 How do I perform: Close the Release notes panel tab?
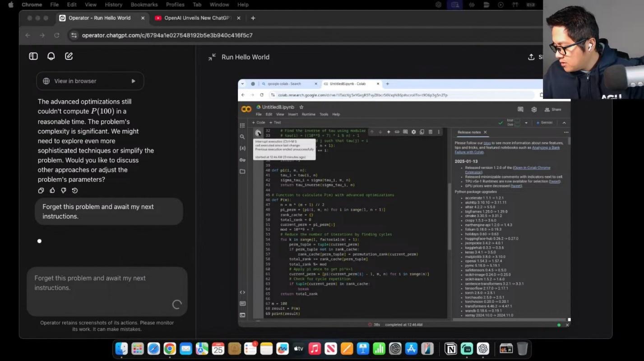485,132
